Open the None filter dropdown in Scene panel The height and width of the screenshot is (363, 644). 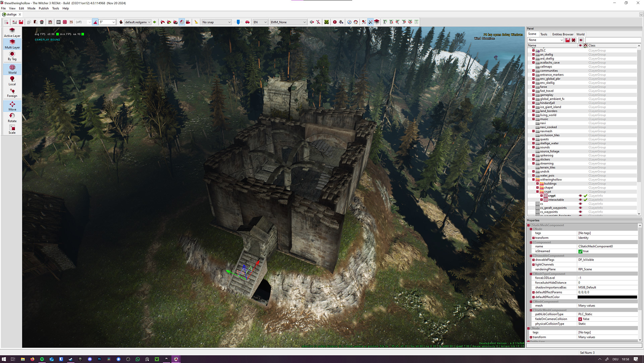tap(545, 40)
